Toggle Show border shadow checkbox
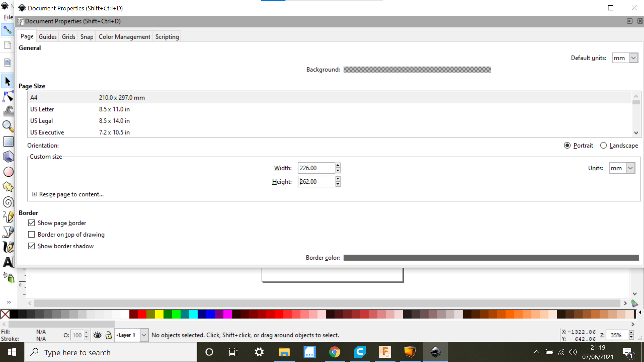 pyautogui.click(x=32, y=246)
